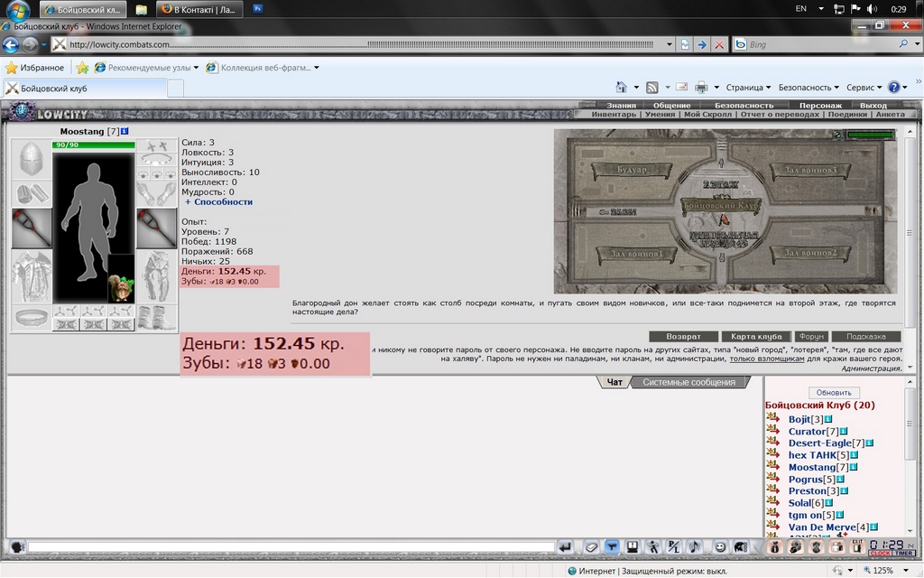924x578 pixels.
Task: Click the IE back arrow button
Action: pyautogui.click(x=11, y=44)
